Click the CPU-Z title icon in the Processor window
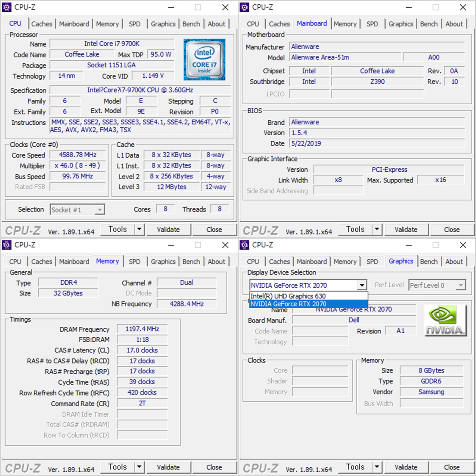 (7, 7)
